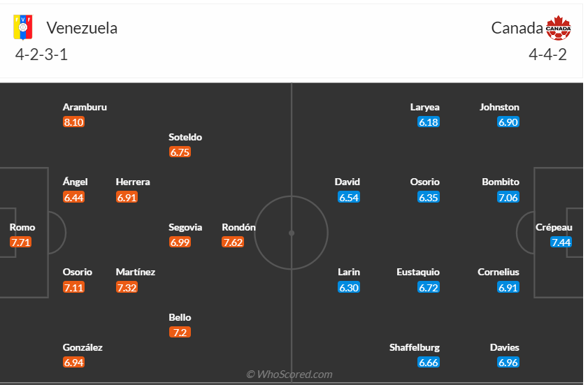Click player Bello's name label
588x385 pixels.
[x=180, y=317]
